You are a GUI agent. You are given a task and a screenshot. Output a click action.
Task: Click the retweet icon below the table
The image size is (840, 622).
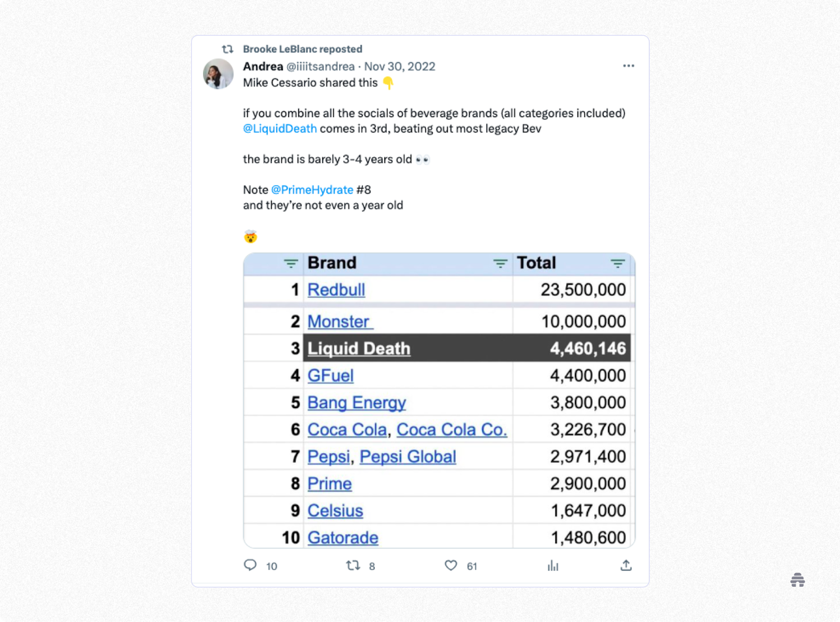[353, 565]
